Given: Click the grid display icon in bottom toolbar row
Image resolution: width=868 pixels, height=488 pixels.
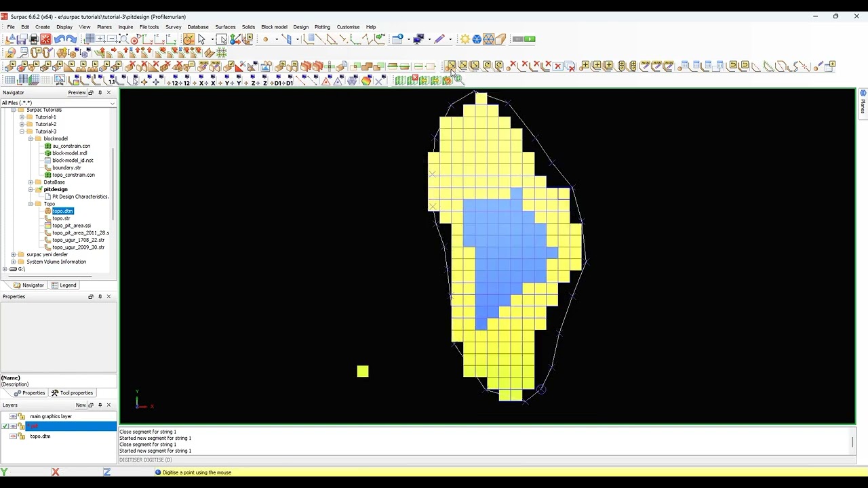Looking at the screenshot, I should (9, 80).
